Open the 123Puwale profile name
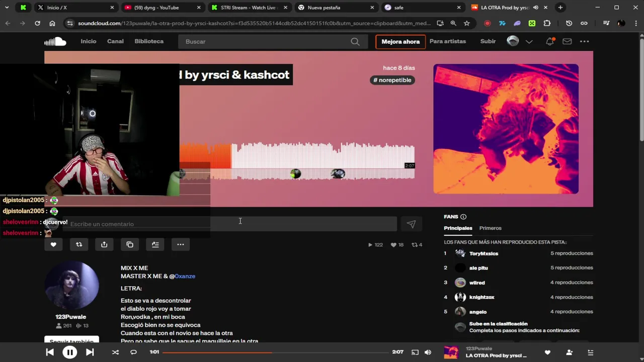The image size is (644, 362). (71, 317)
